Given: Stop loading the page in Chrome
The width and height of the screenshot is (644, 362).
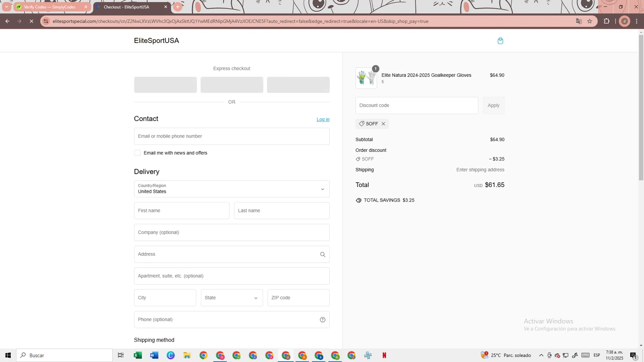Looking at the screenshot, I should tap(31, 21).
